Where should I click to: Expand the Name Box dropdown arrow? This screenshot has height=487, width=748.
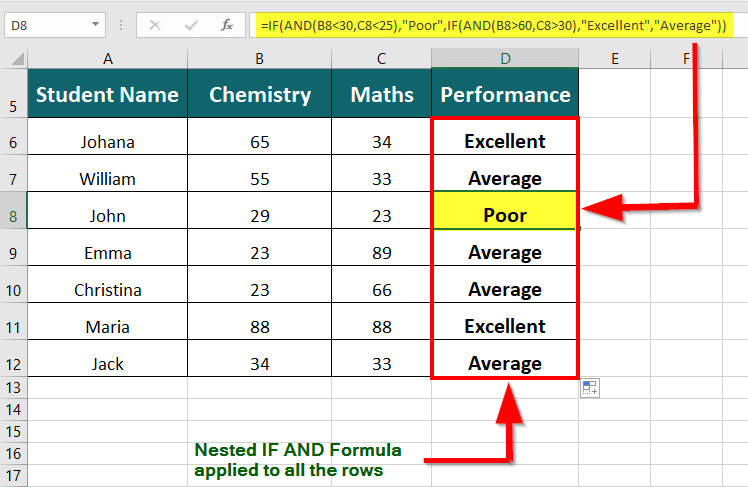(x=95, y=25)
